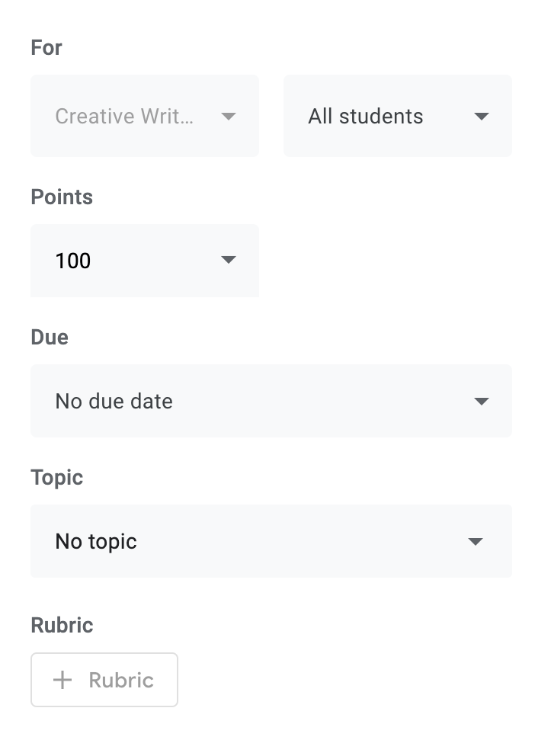Click the arrow beside No topic
The height and width of the screenshot is (756, 535).
point(476,542)
